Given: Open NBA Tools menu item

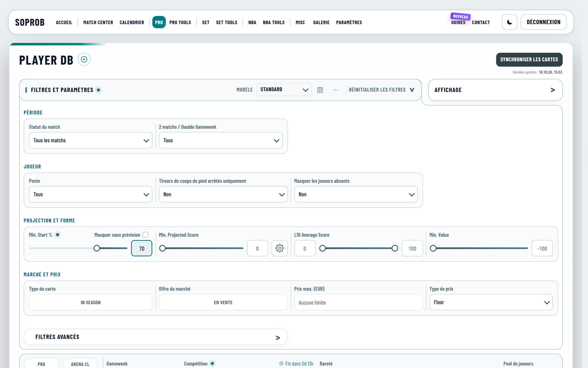Looking at the screenshot, I should coord(274,22).
